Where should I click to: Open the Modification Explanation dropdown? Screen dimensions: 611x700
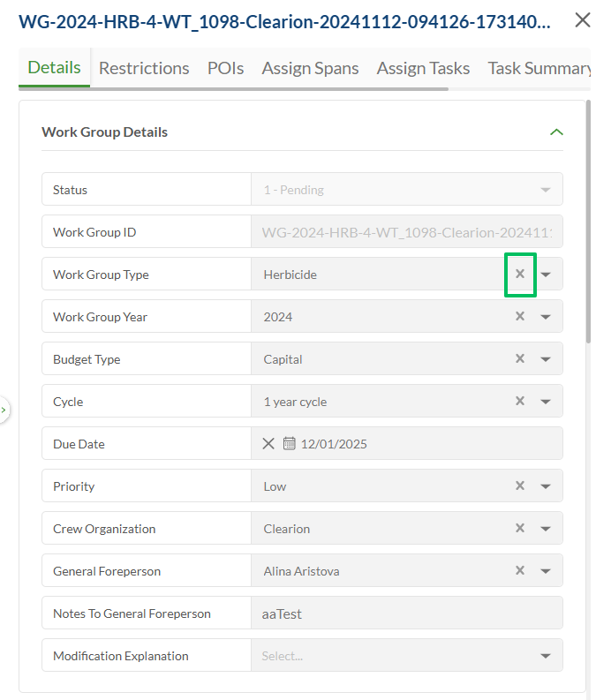(546, 656)
